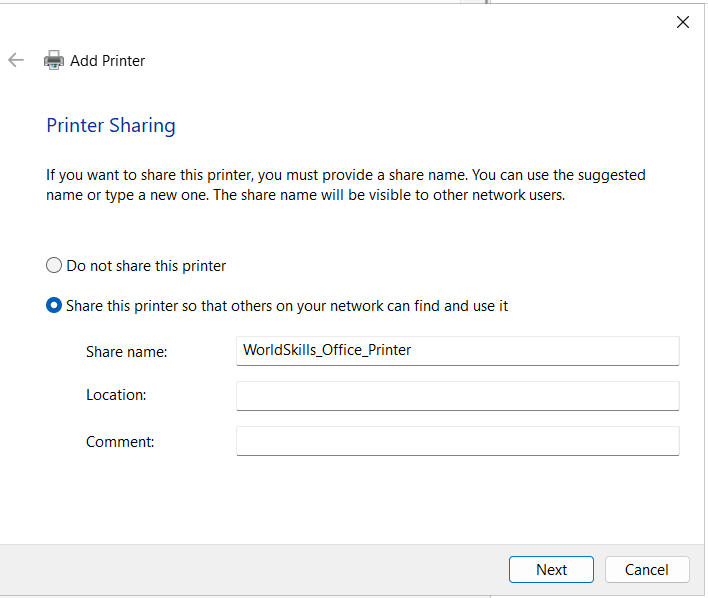Click the printer icon beside Add Printer
Image resolution: width=708 pixels, height=598 pixels.
(54, 60)
